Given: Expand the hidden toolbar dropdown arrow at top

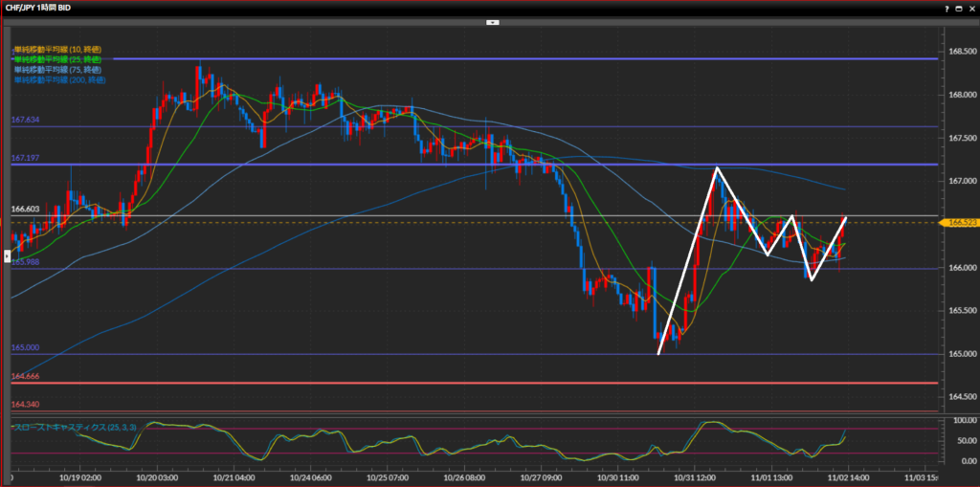Looking at the screenshot, I should pos(492,21).
